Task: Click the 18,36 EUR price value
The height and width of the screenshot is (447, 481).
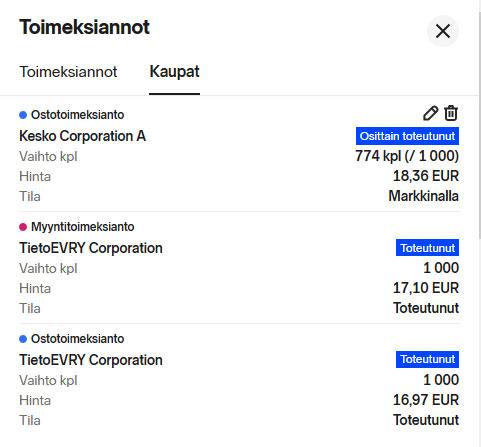Action: 426,176
